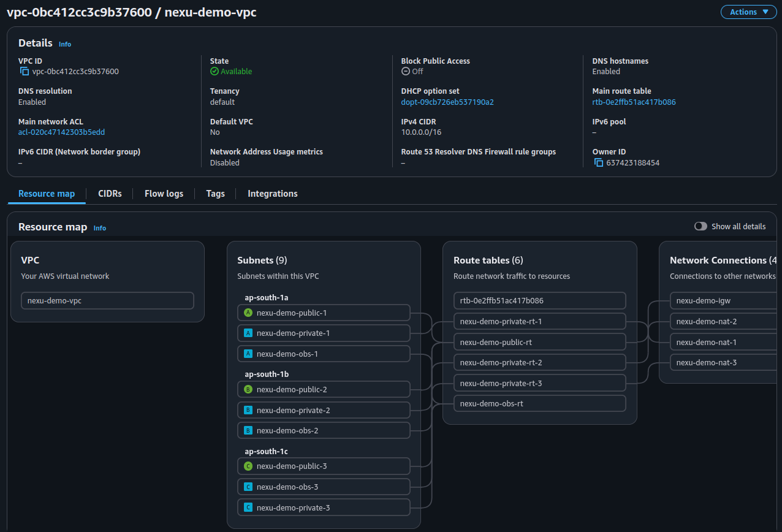Enable the Show all details toggle
This screenshot has width=782, height=532.
[x=700, y=226]
